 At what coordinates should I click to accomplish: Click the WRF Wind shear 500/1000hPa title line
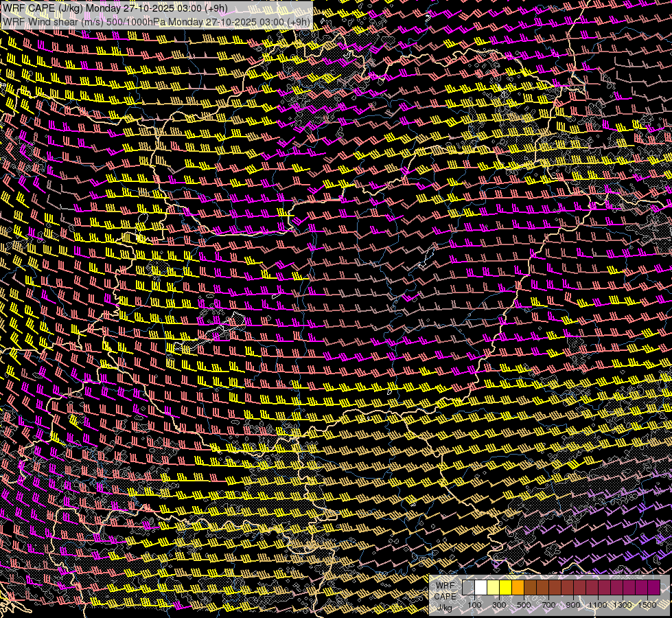tap(156, 22)
